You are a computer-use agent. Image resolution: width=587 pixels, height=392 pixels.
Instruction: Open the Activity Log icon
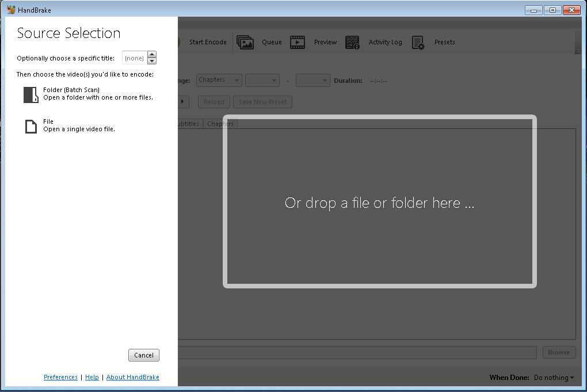point(352,42)
